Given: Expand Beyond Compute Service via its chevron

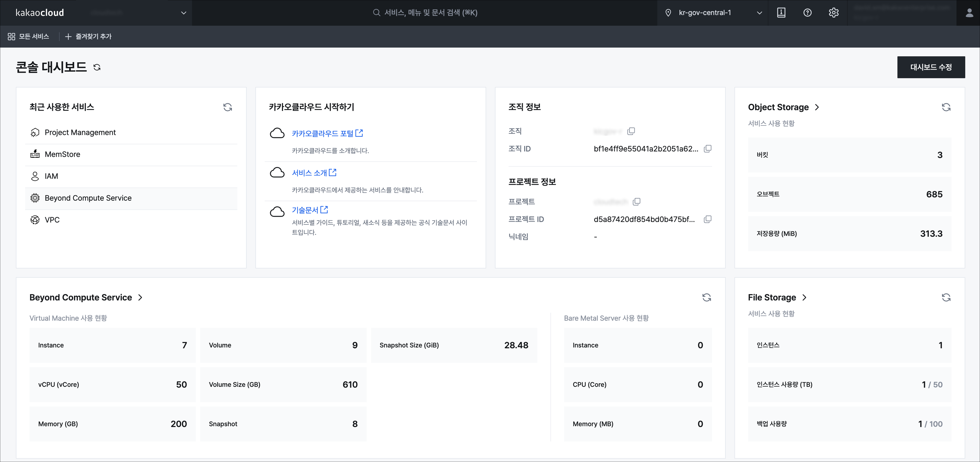Looking at the screenshot, I should point(140,297).
